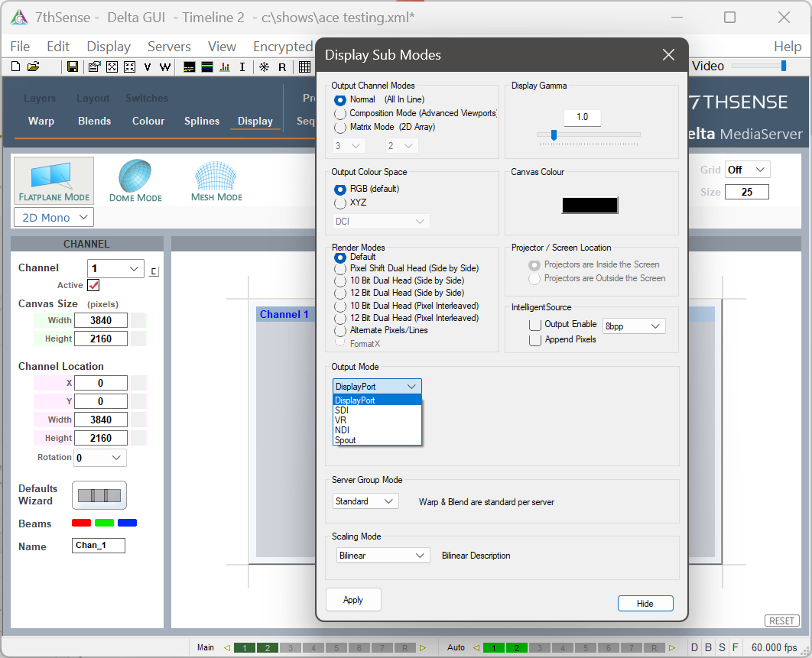Select Matrix Mode (2D Array) radio button
Viewport: 812px width, 658px height.
pyautogui.click(x=340, y=127)
